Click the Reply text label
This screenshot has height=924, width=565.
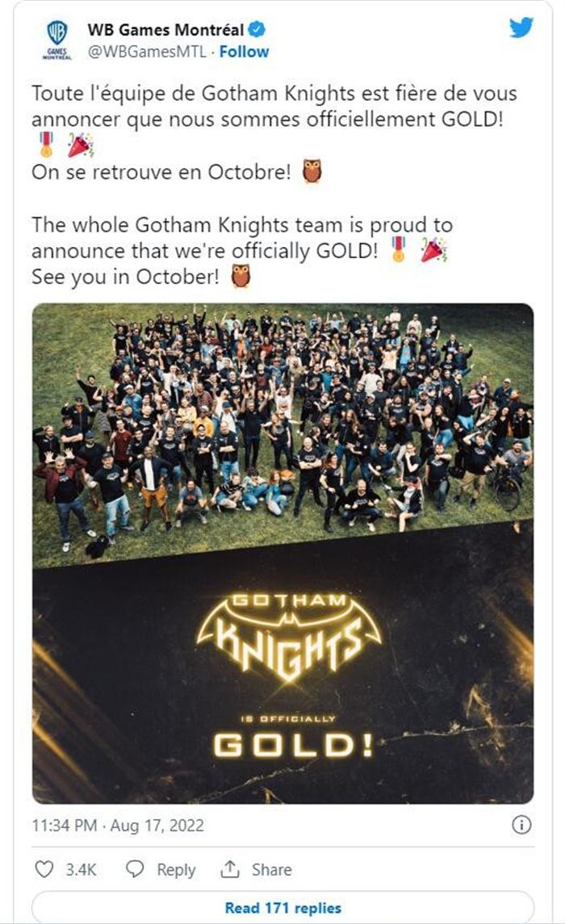pos(176,870)
